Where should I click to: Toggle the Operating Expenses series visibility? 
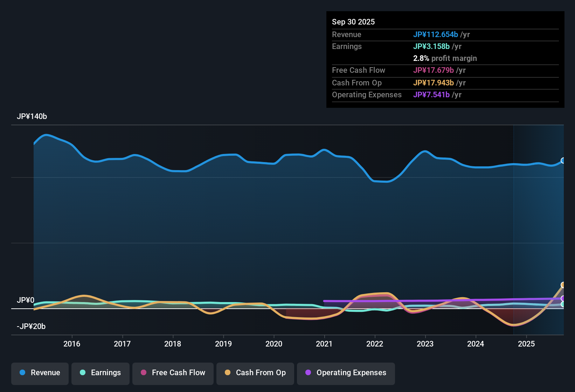pos(346,373)
